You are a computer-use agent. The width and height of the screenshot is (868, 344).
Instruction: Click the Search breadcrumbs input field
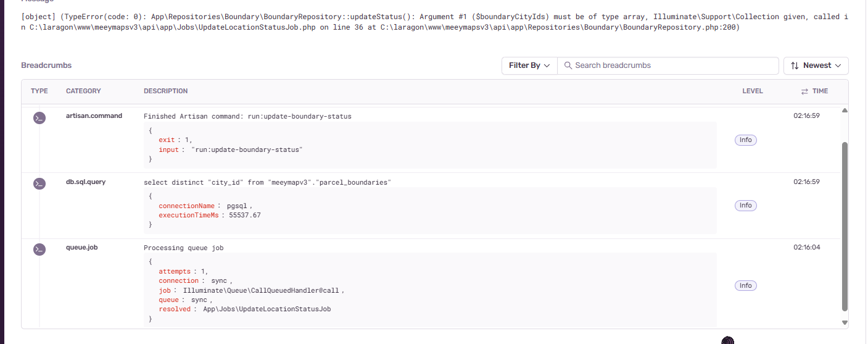point(672,65)
